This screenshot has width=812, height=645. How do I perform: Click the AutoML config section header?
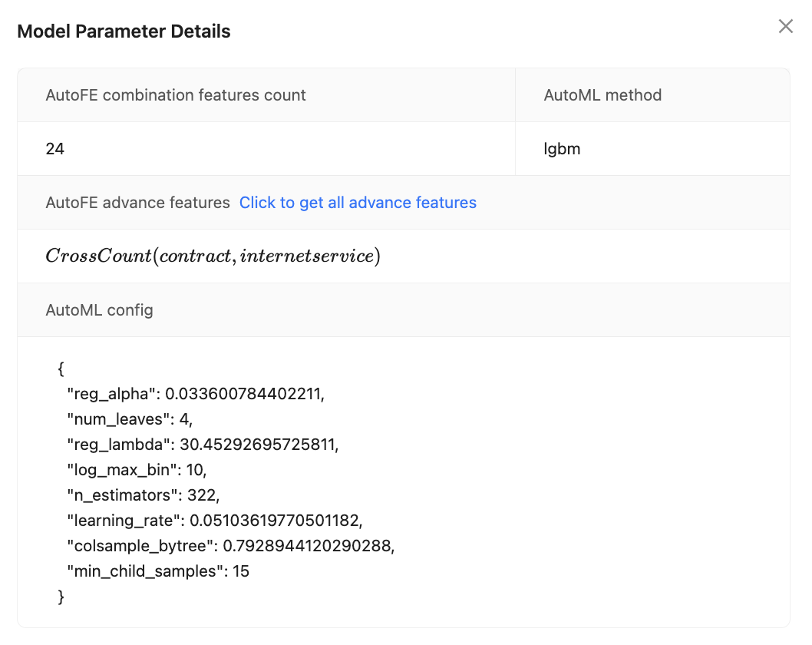point(99,310)
